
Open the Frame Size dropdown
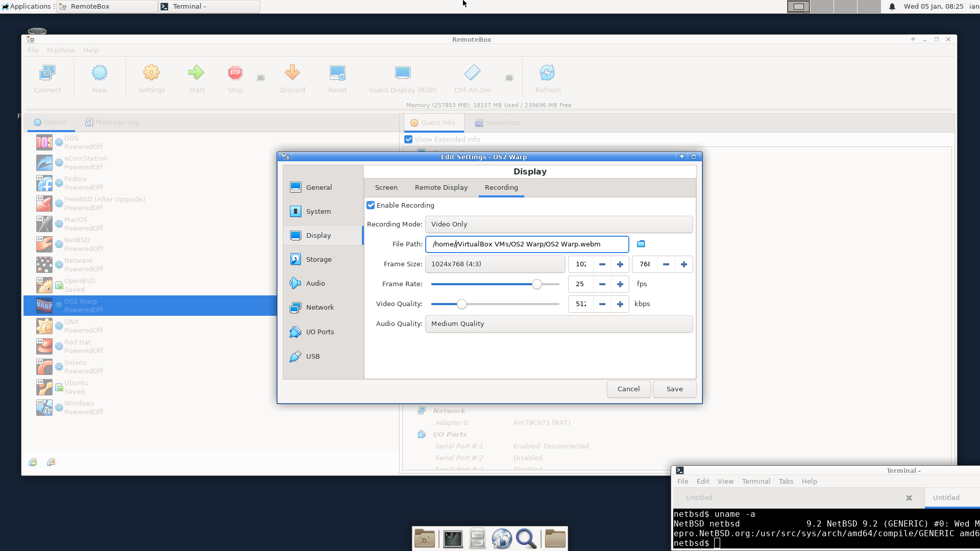495,264
